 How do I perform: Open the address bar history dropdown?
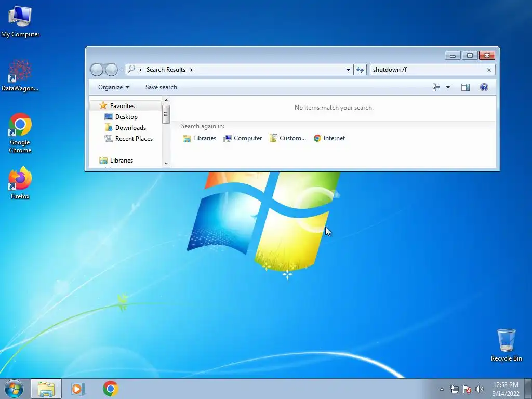point(348,70)
